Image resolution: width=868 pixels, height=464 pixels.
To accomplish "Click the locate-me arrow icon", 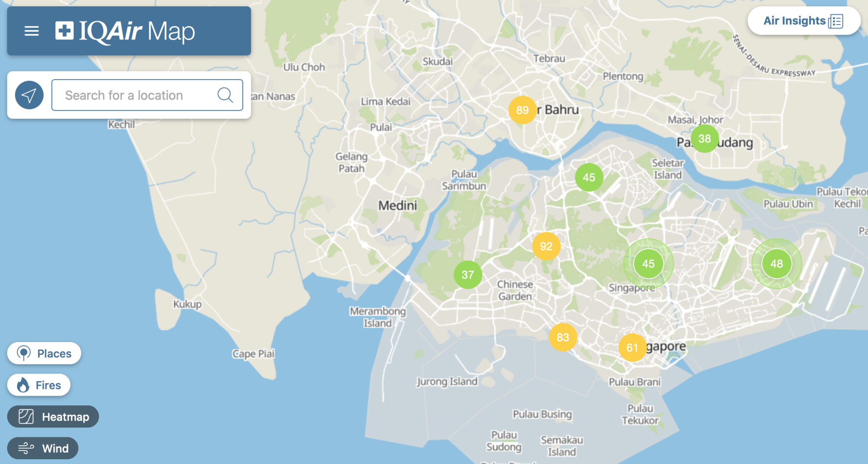I will coord(29,95).
